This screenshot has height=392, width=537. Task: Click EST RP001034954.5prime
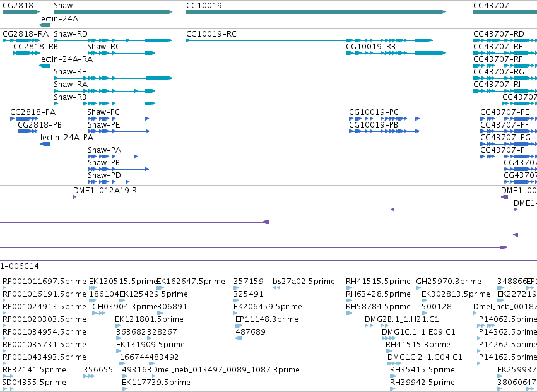45,333
